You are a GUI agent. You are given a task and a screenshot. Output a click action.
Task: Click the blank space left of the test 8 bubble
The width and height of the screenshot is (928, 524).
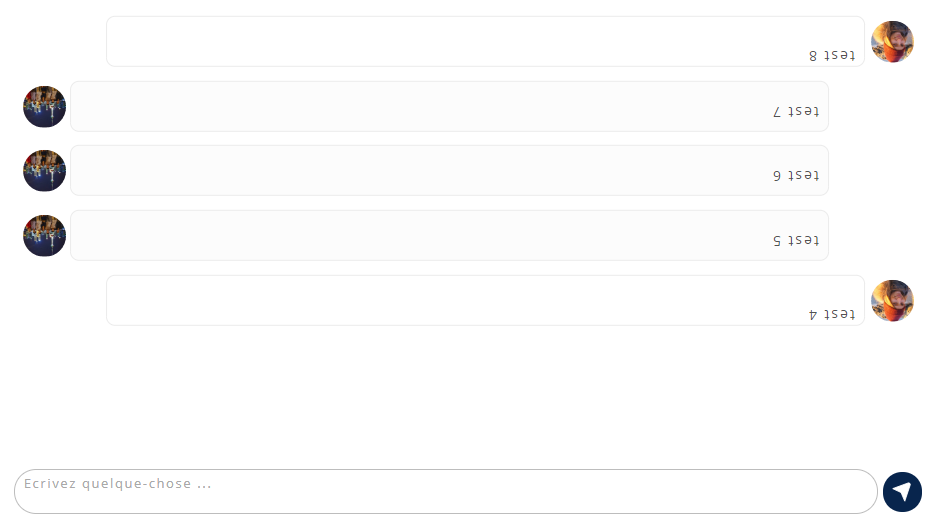53,41
